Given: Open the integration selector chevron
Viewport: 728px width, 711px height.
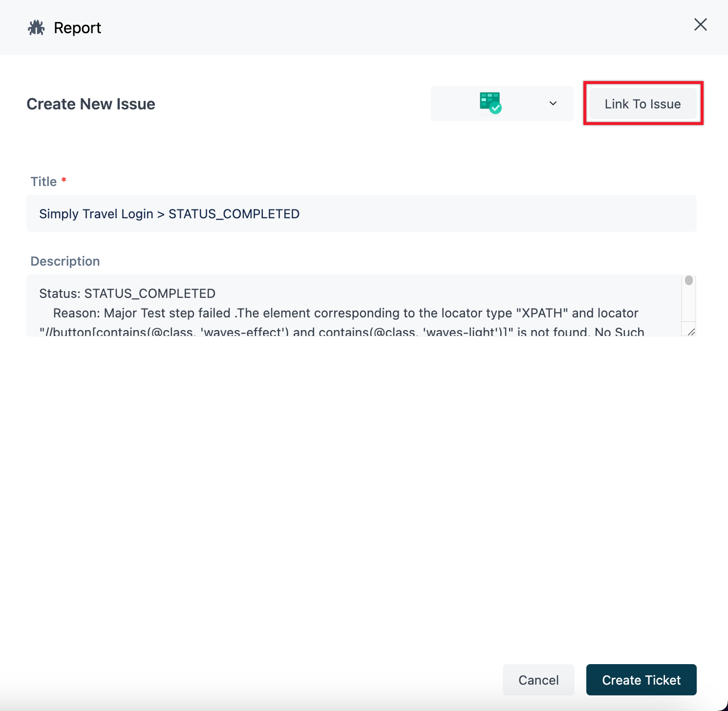Looking at the screenshot, I should [x=553, y=103].
